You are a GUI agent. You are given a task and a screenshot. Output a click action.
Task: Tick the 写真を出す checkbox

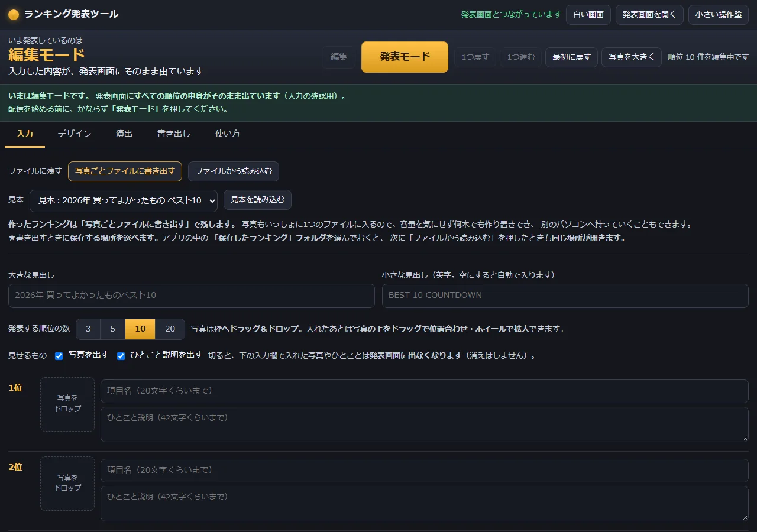point(59,356)
